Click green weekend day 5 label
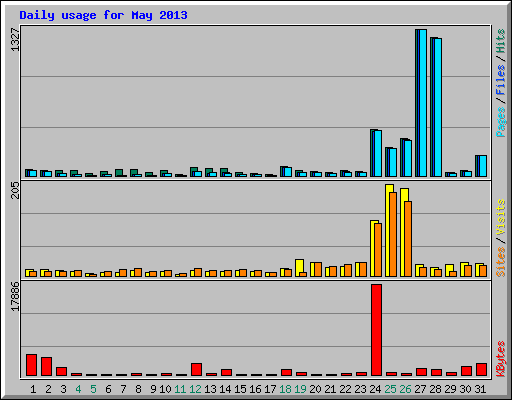 click(93, 389)
